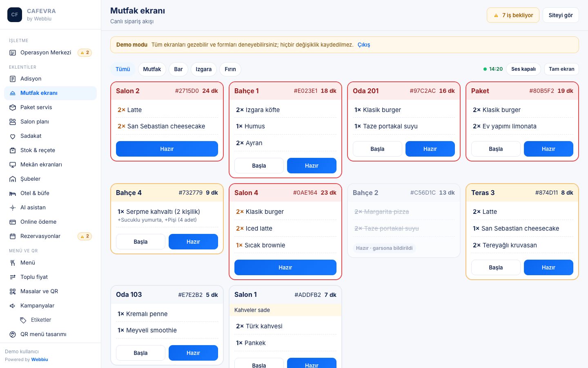Select the Tümü filter tab

[122, 69]
